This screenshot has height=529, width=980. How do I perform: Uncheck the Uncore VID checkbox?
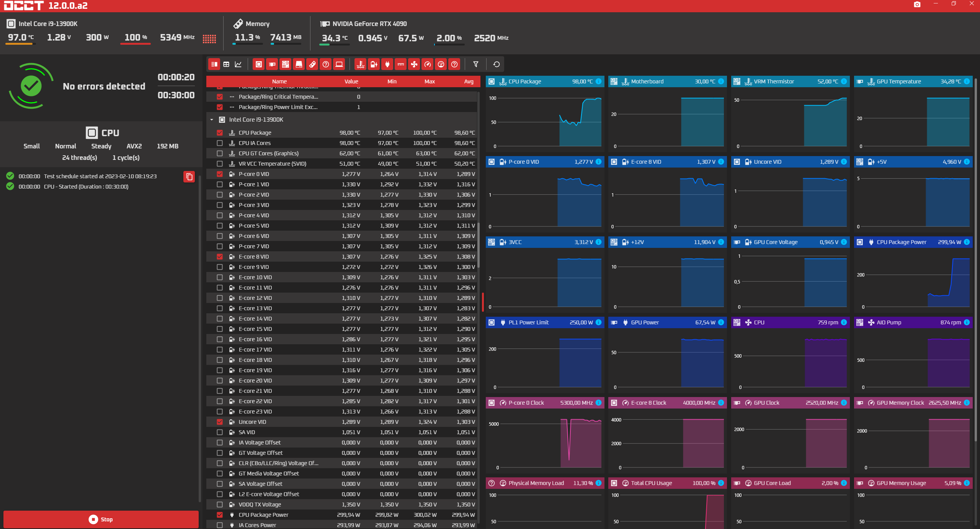pos(220,422)
